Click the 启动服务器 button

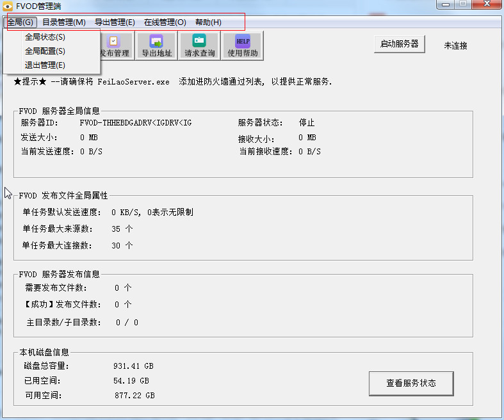pos(399,44)
